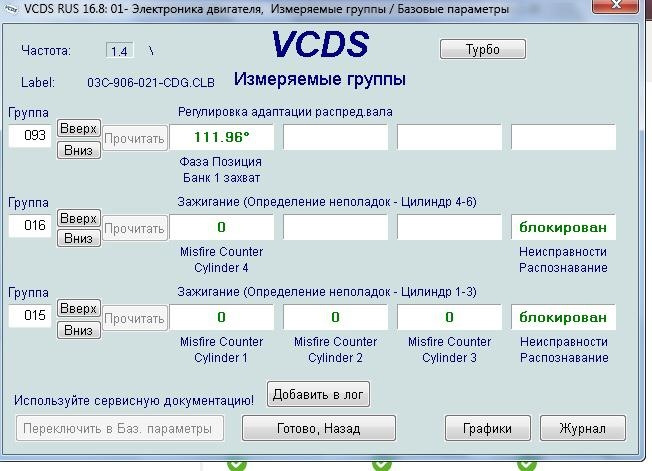Image resolution: width=652 pixels, height=471 pixels.
Task: Click Вверх for group 093
Action: [79, 128]
